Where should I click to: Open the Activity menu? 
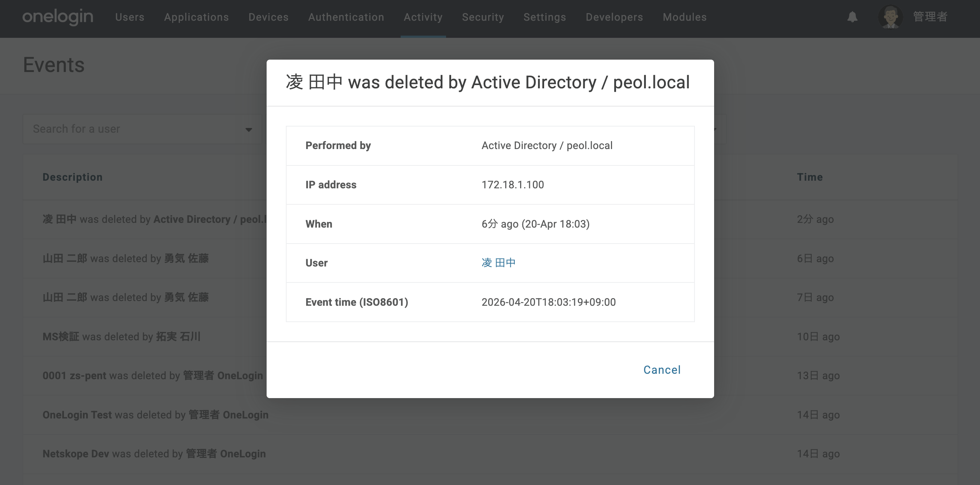[423, 17]
